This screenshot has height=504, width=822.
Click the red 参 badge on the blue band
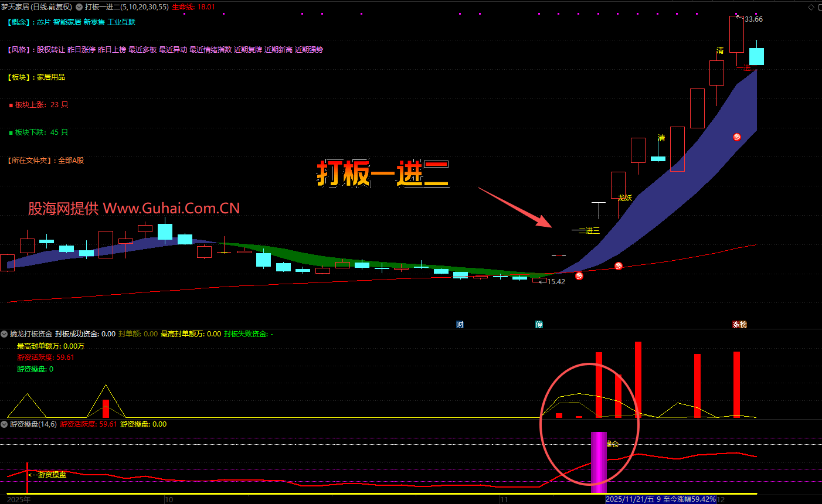pyautogui.click(x=736, y=137)
